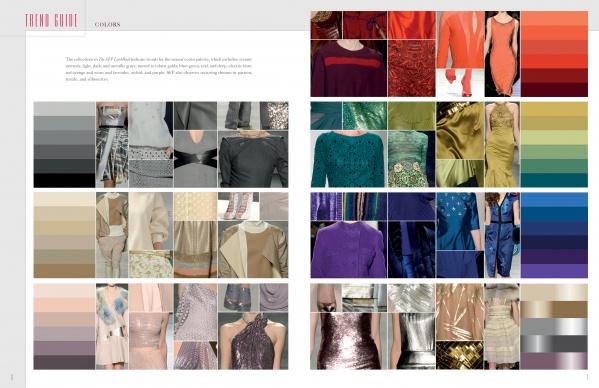Screen dimensions: 599x388
Task: Open the blue satin dress runway photo
Action: point(502,235)
